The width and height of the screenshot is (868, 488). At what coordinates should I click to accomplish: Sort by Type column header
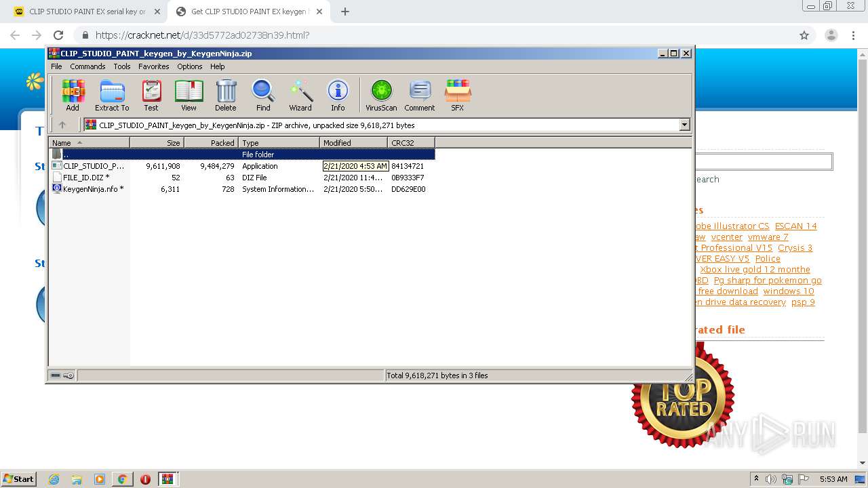pos(279,142)
